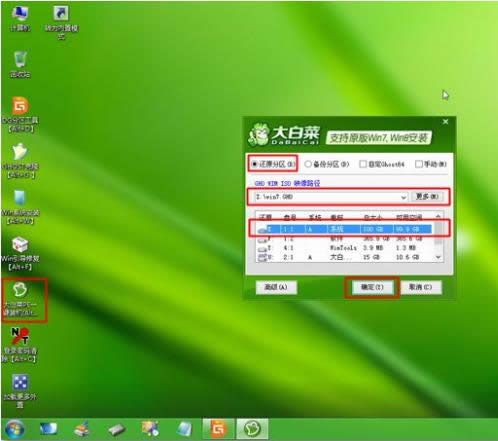
Task: Launch the Win boot repair tool (Alt+F)
Action: [20, 253]
